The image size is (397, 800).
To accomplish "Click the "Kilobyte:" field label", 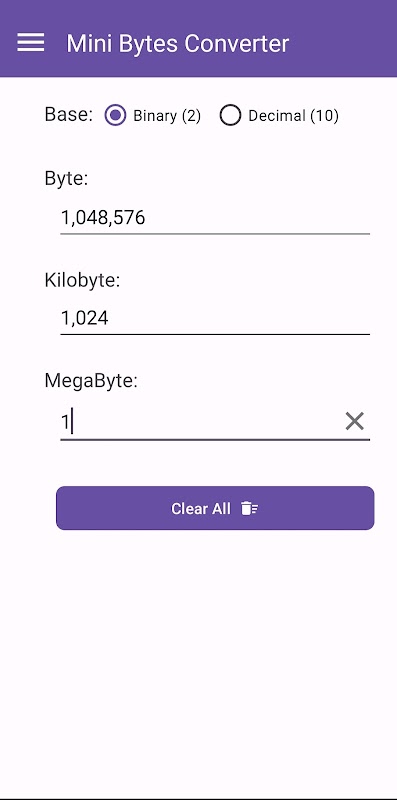I will point(82,280).
